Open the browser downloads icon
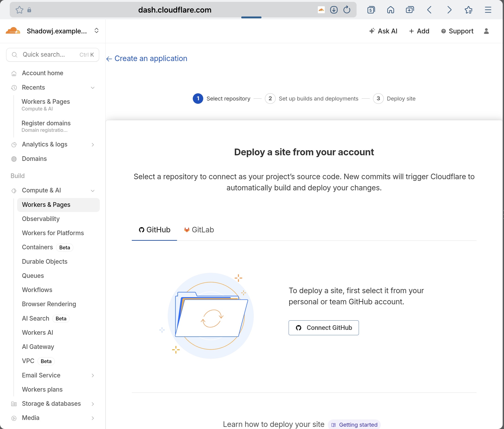 pyautogui.click(x=334, y=10)
